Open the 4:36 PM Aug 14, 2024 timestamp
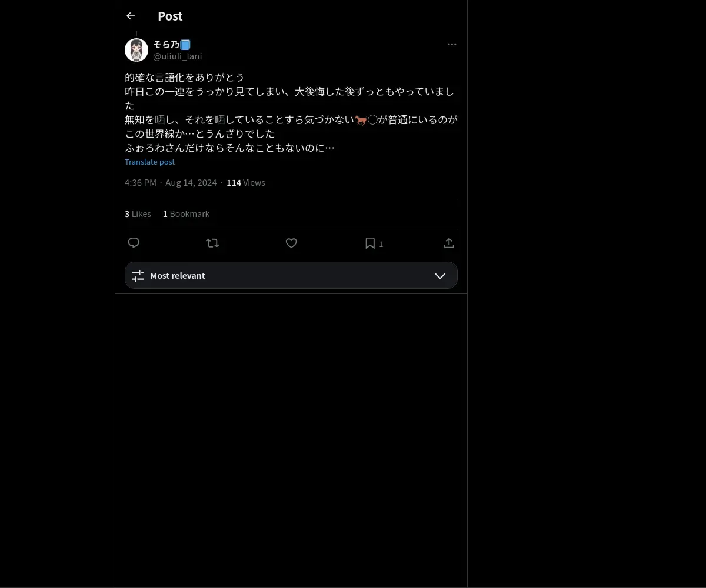The height and width of the screenshot is (588, 706). [171, 183]
